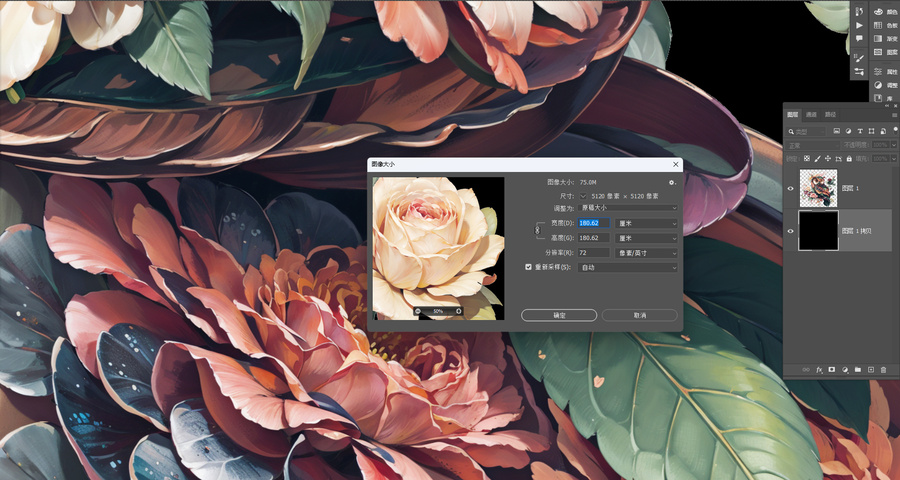Open the Actions panel play icon
The image size is (900, 480).
point(859,25)
